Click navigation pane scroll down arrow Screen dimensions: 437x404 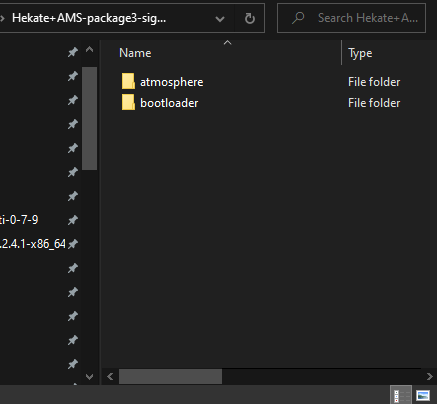89,377
